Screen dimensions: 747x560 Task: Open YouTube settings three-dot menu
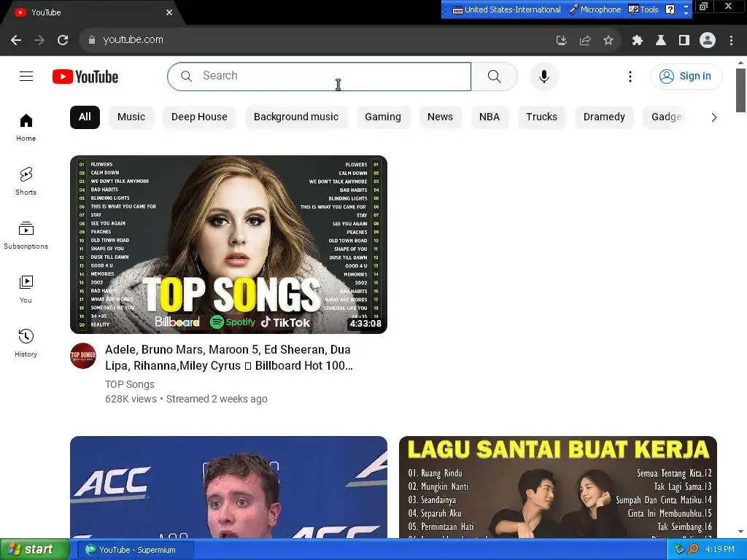[x=630, y=76]
